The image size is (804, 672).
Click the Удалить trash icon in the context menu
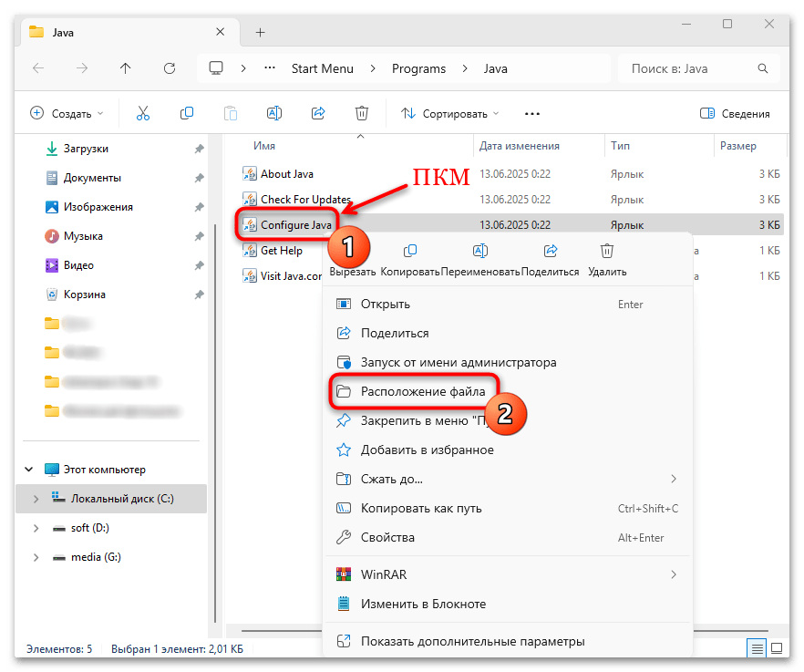pos(606,250)
